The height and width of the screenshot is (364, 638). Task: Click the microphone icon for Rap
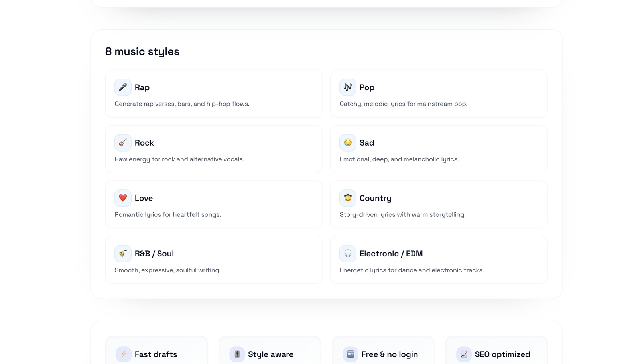[x=123, y=87]
